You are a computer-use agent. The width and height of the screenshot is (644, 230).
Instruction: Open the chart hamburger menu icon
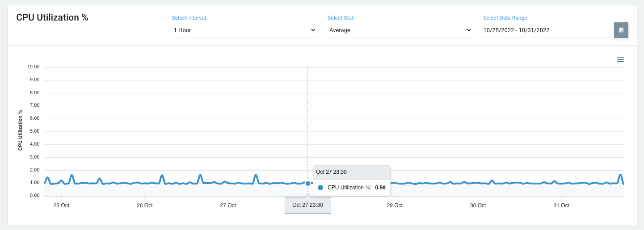pos(620,59)
